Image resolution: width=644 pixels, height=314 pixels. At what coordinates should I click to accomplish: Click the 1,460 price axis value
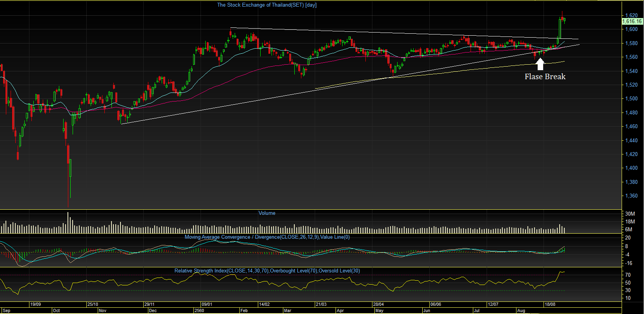[631, 126]
